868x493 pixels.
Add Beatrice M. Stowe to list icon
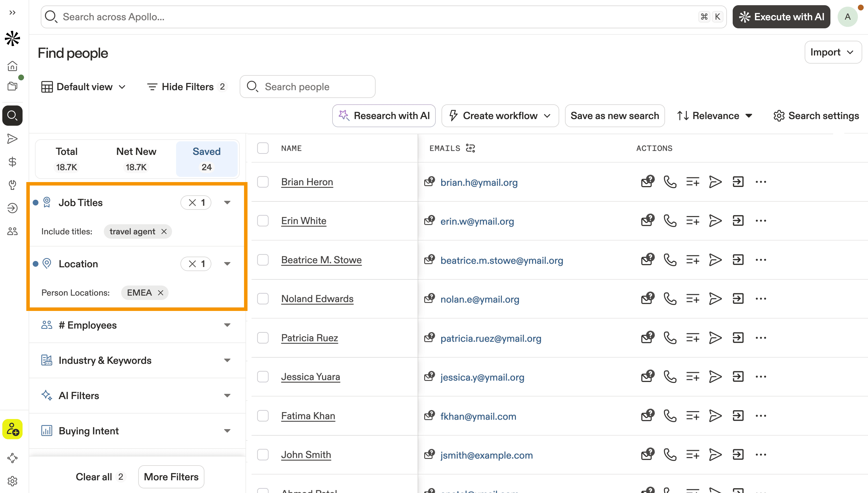(x=692, y=260)
